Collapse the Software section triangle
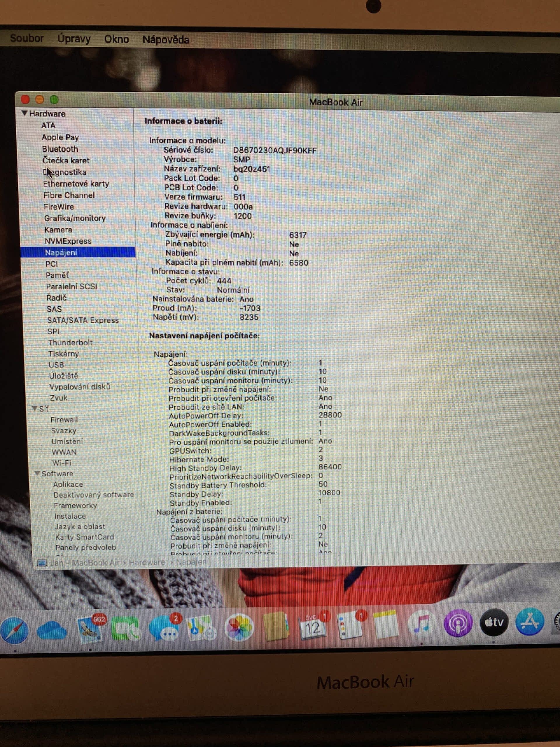 coord(37,473)
